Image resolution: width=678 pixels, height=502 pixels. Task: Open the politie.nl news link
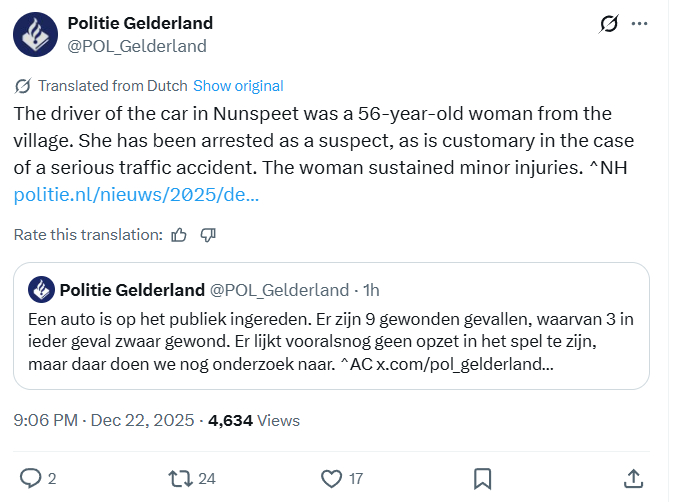pos(136,194)
